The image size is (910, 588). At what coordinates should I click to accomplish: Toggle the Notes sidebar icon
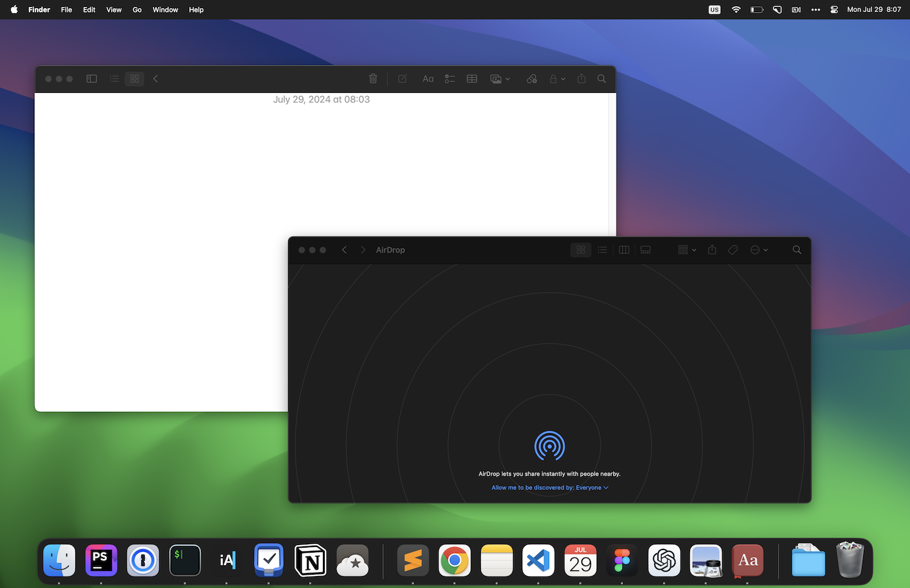(x=92, y=79)
